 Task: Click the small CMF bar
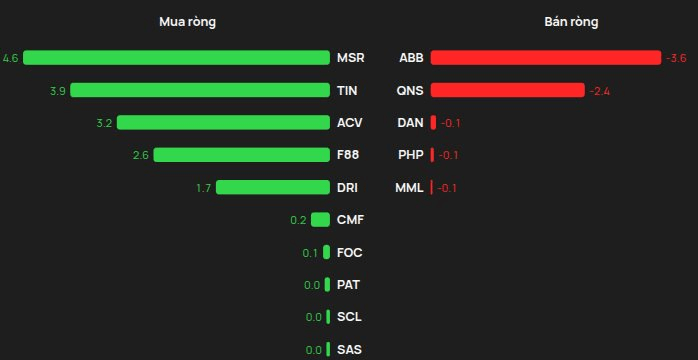pyautogui.click(x=321, y=220)
